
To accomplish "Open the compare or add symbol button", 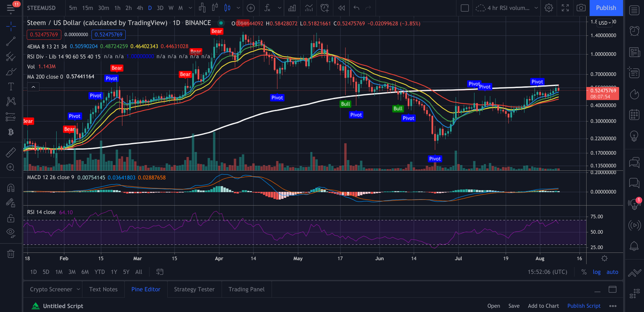I will (251, 8).
